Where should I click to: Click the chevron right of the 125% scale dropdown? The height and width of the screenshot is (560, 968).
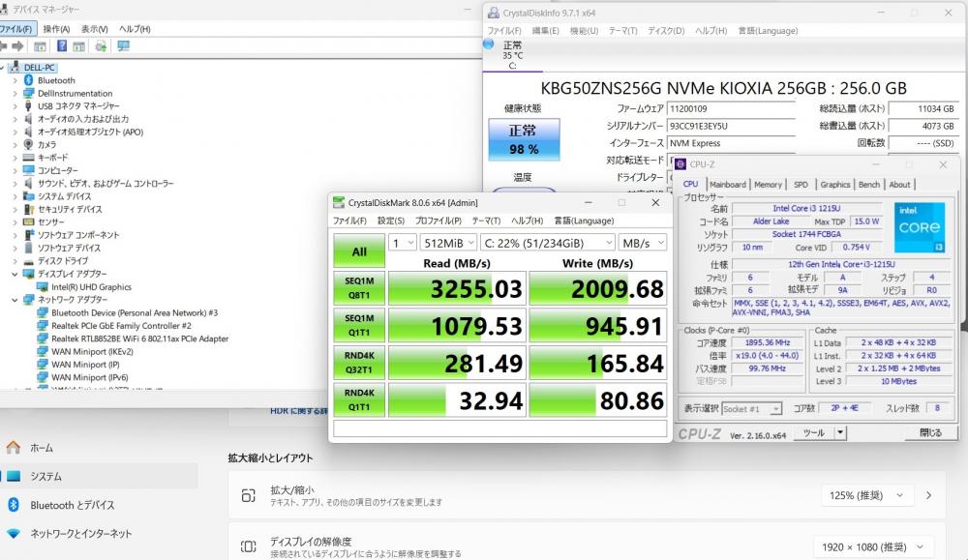point(928,495)
